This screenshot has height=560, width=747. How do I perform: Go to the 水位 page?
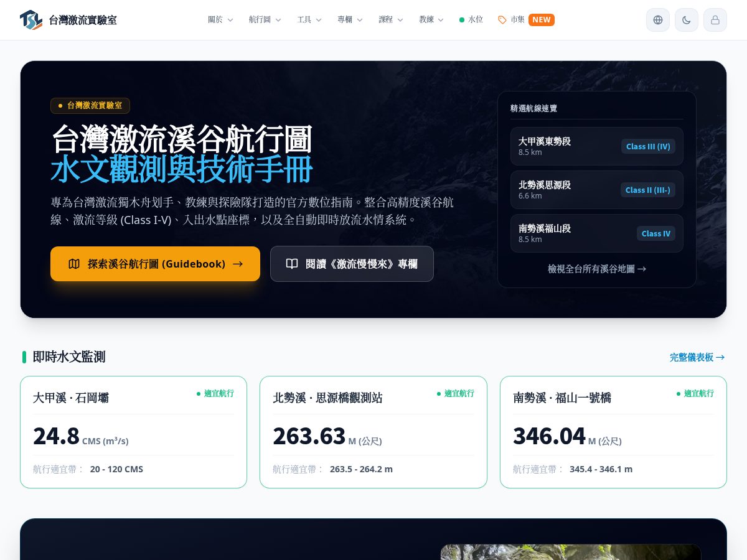pos(471,20)
